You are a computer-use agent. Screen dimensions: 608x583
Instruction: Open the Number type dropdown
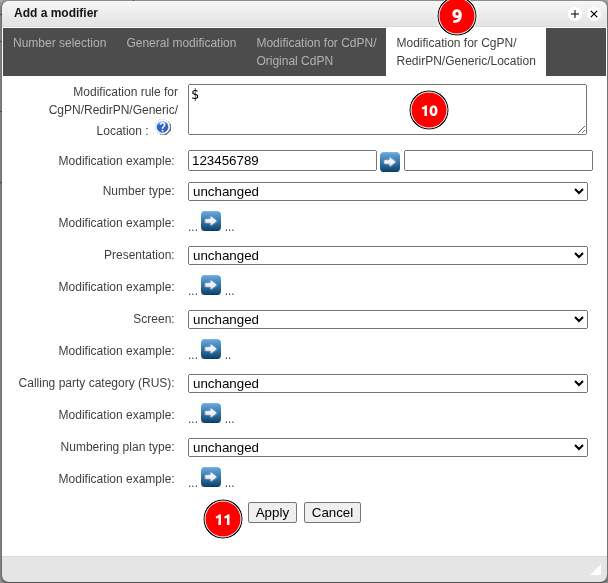click(x=387, y=191)
